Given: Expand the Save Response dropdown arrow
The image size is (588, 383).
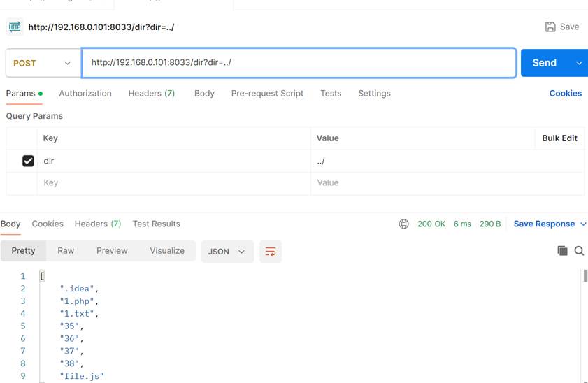Looking at the screenshot, I should (582, 224).
